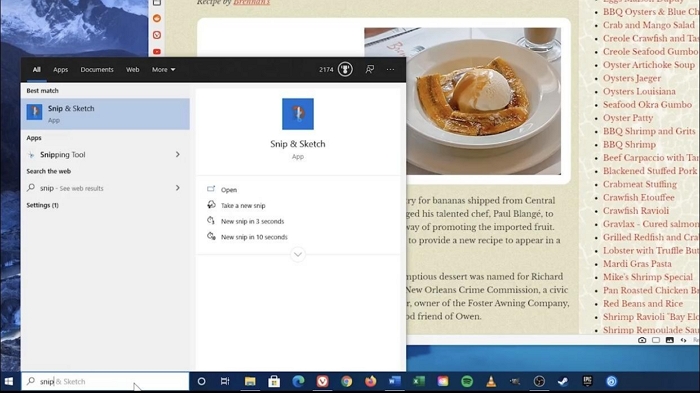700x393 pixels.
Task: Open Microsoft Excel from taskbar
Action: pyautogui.click(x=419, y=381)
